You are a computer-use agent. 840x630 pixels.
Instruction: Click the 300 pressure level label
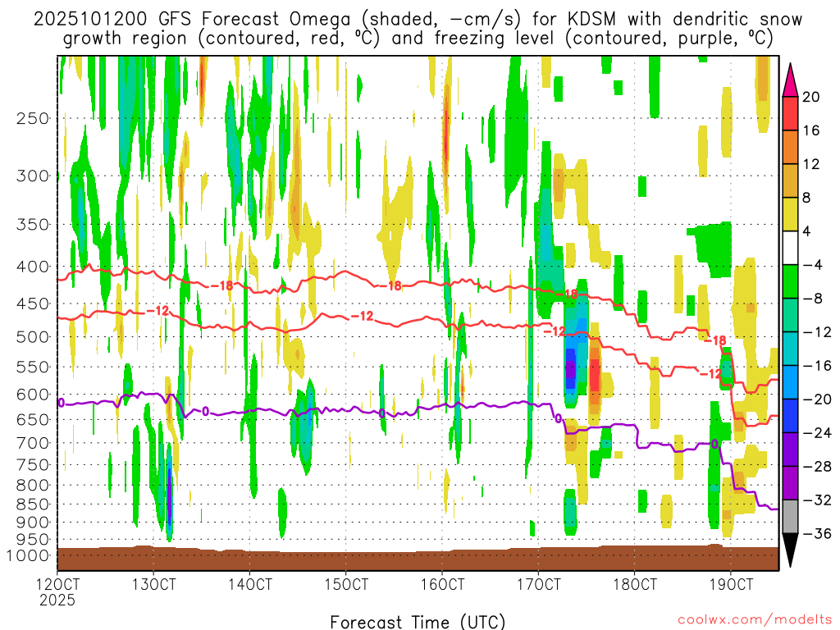(x=33, y=176)
